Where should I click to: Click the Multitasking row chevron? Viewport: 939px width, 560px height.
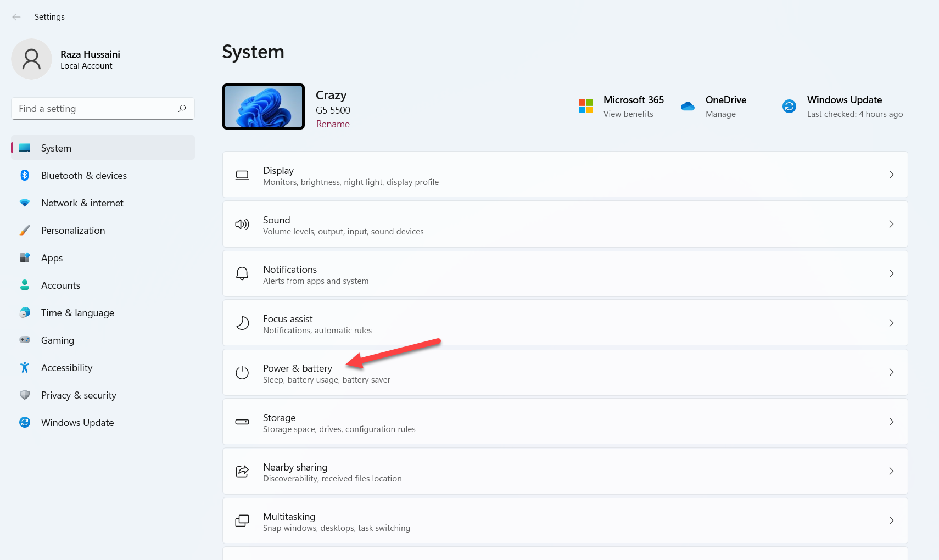point(891,520)
